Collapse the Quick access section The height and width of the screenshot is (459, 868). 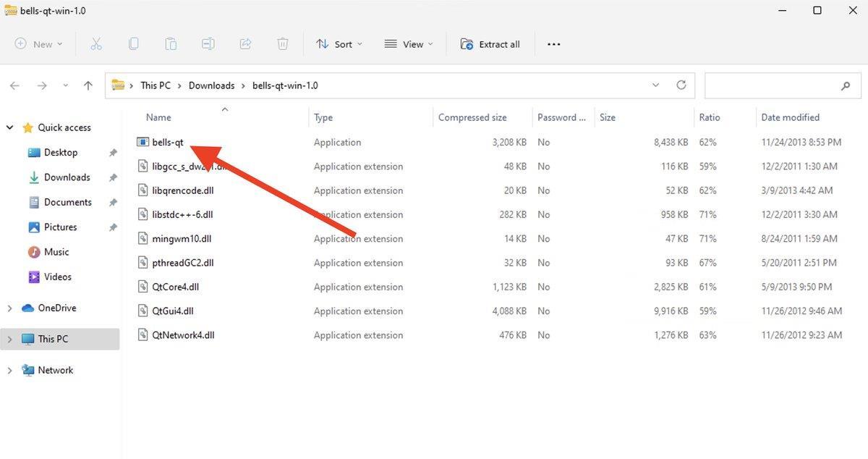10,128
